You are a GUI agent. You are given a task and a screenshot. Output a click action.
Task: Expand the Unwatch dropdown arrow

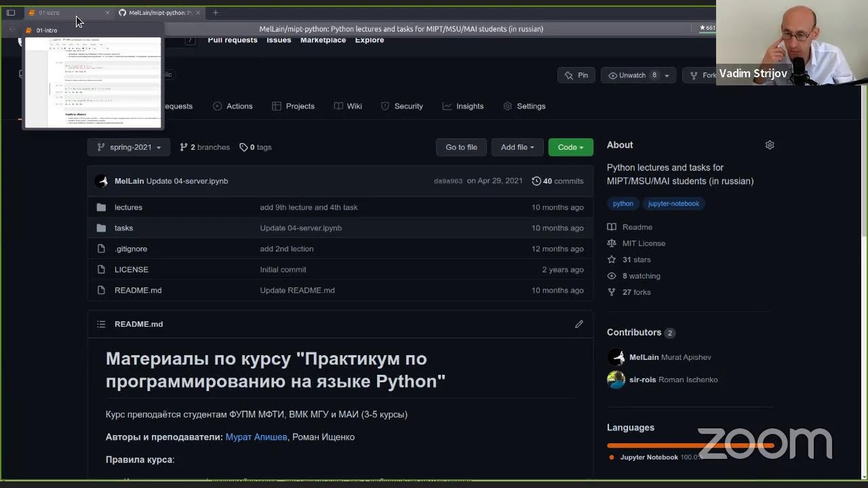tap(667, 75)
